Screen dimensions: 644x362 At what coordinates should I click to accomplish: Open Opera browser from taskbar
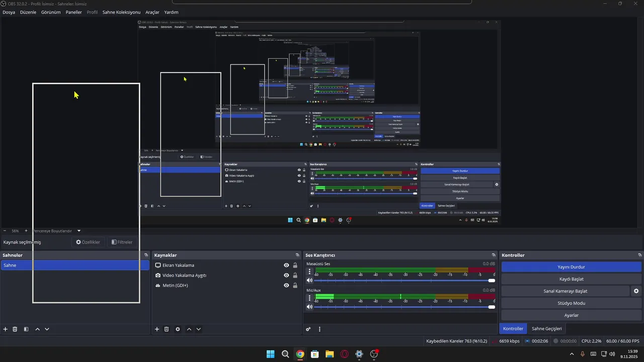tap(345, 354)
